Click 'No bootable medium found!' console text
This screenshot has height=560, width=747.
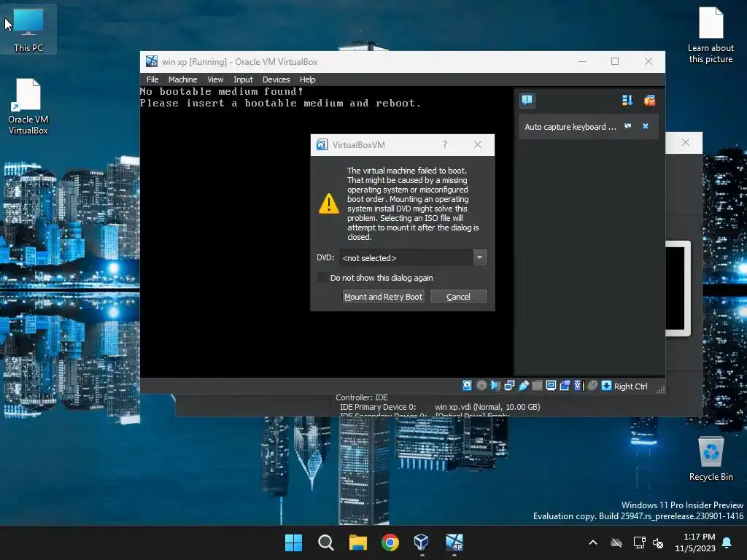pyautogui.click(x=222, y=91)
